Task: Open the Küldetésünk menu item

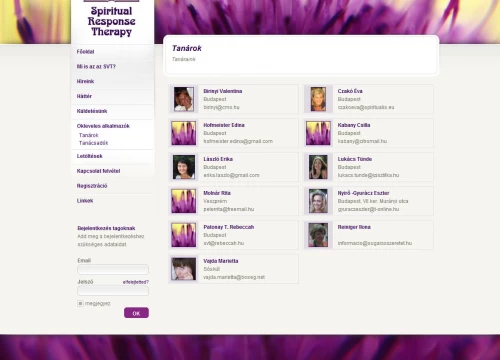Action: [x=92, y=111]
